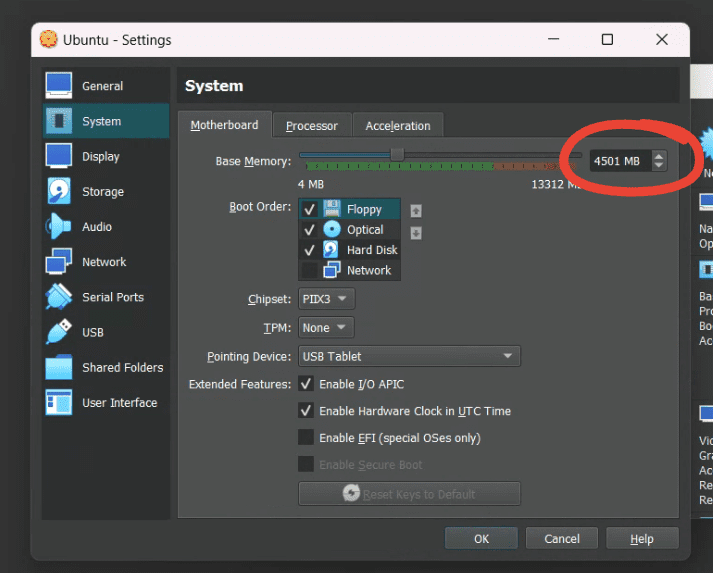Decrease base memory with down arrow
This screenshot has width=713, height=573.
coord(658,165)
